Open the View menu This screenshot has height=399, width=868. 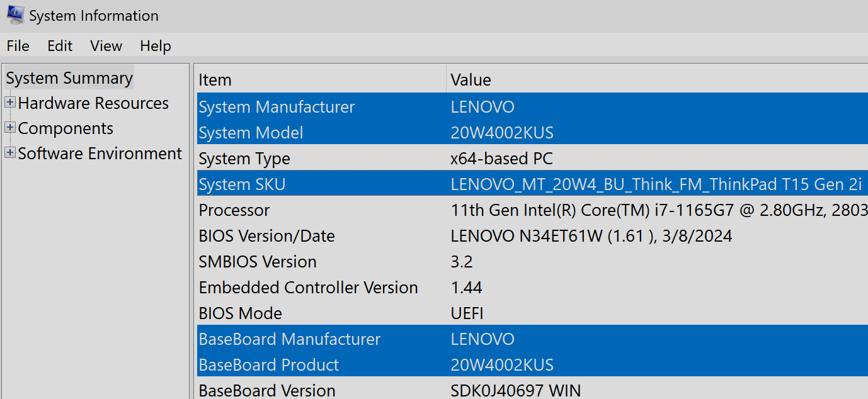(x=106, y=45)
